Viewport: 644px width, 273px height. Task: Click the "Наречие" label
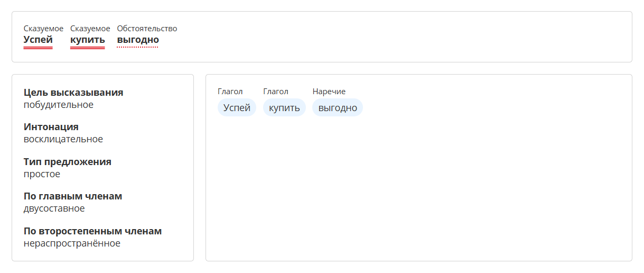(x=329, y=92)
